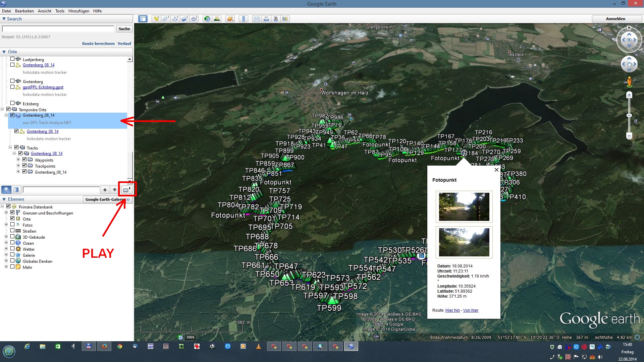Select the Add Path tool
The width and height of the screenshot is (644, 362).
coord(175,19)
